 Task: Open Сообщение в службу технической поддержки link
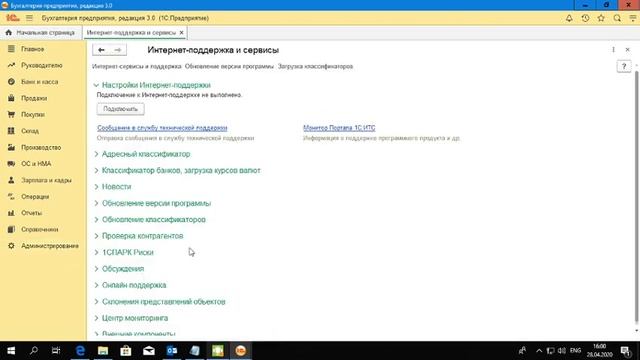162,128
